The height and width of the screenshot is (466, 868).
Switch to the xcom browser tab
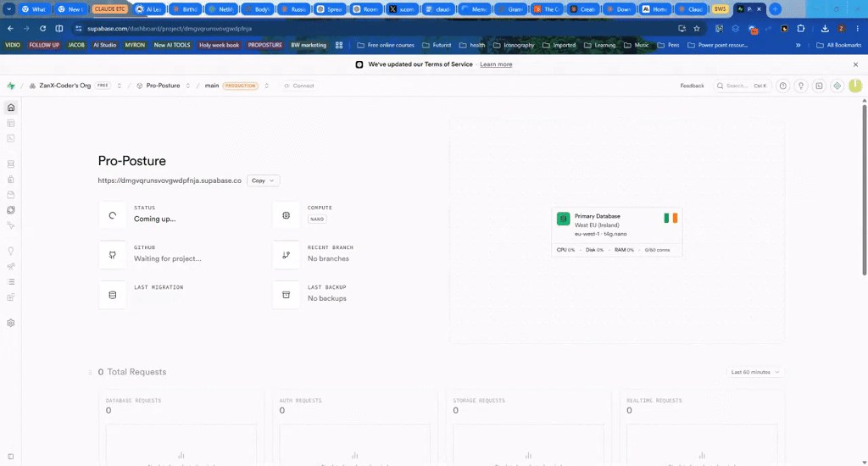tap(402, 9)
